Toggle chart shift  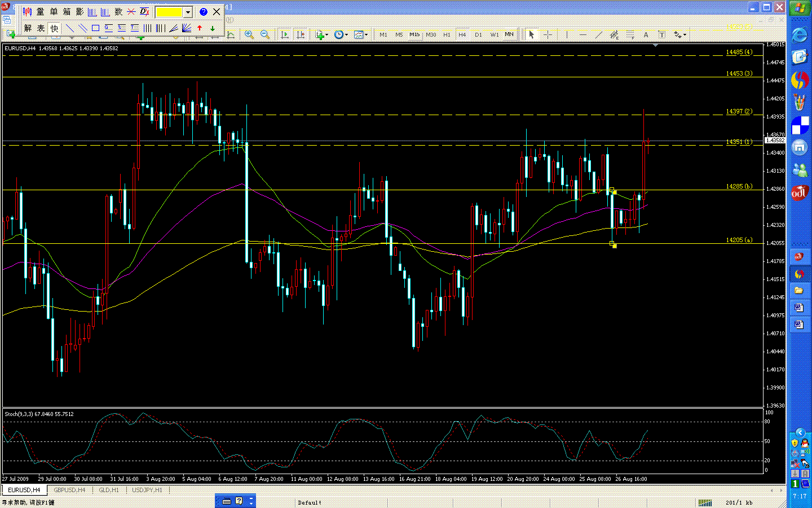click(x=301, y=34)
